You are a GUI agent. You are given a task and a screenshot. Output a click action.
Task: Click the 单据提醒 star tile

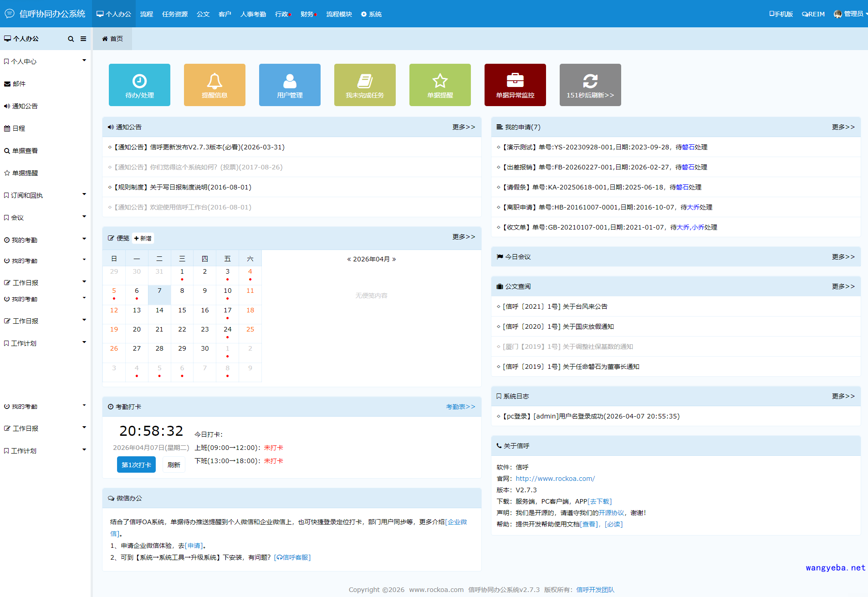click(x=440, y=85)
